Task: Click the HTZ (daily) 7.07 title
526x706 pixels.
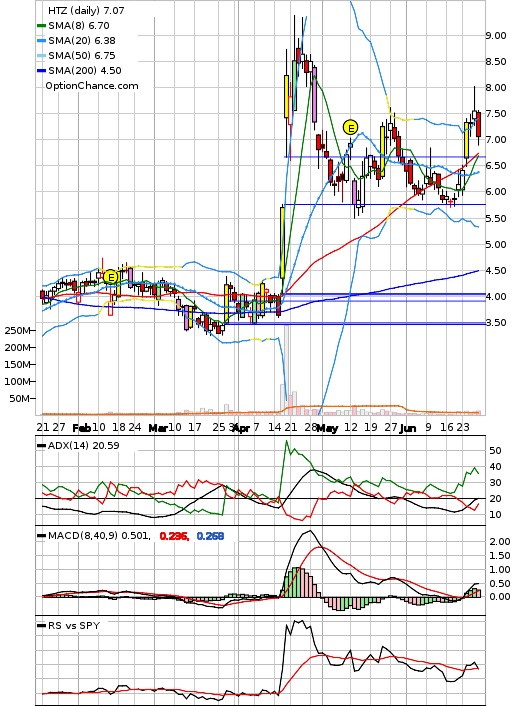Action: click(x=86, y=10)
